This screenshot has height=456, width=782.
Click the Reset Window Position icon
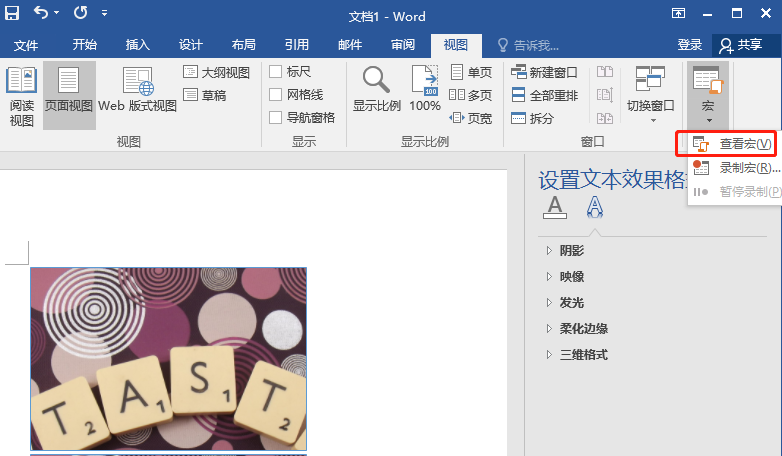(605, 118)
